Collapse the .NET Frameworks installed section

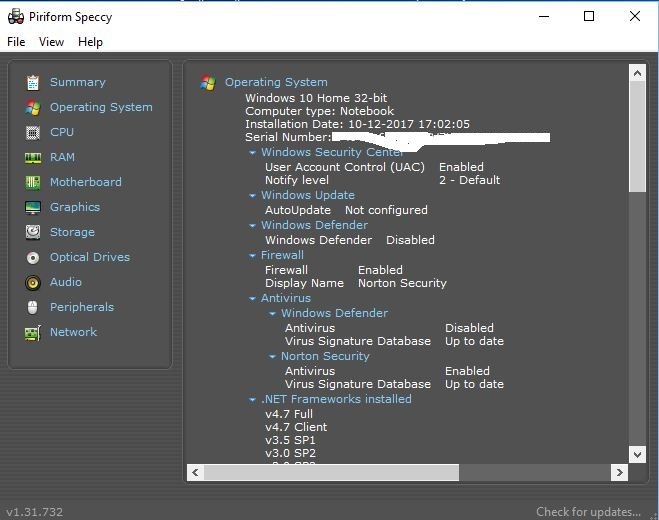point(253,400)
